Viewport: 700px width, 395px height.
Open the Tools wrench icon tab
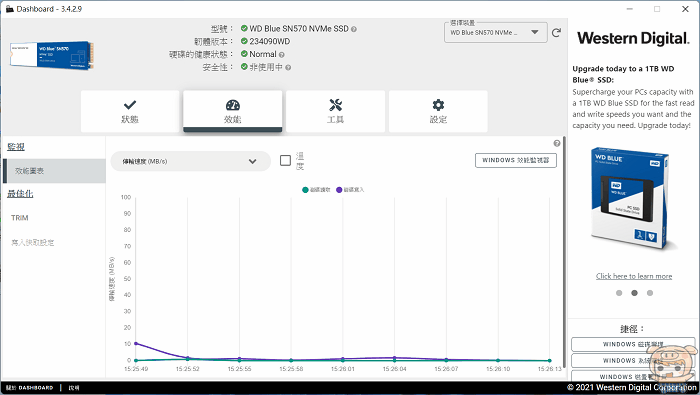click(335, 111)
